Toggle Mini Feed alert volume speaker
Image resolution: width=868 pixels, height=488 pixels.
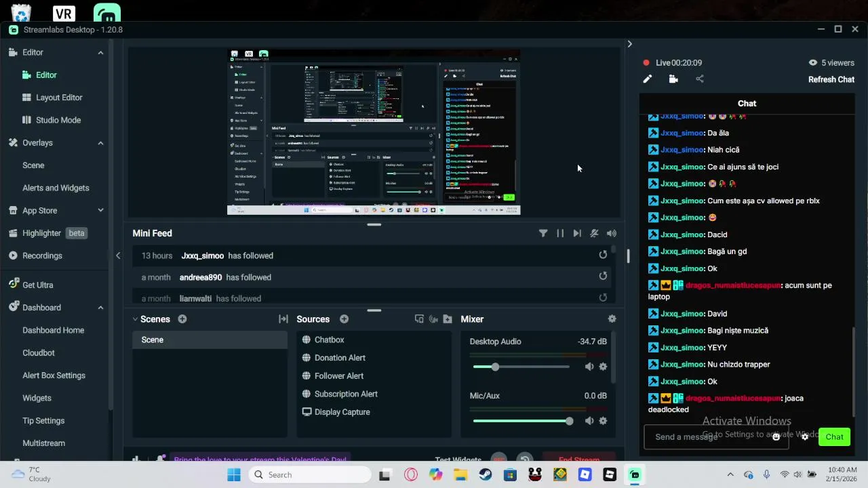tap(612, 233)
